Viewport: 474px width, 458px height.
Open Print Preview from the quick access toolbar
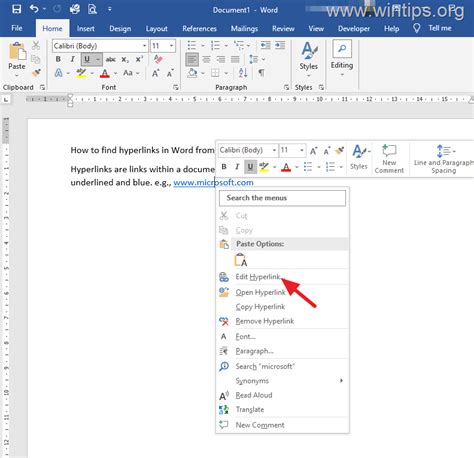tap(92, 9)
